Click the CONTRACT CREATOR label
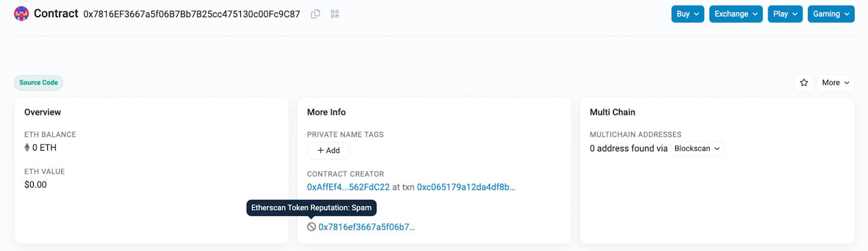This screenshot has height=251, width=868. point(346,174)
